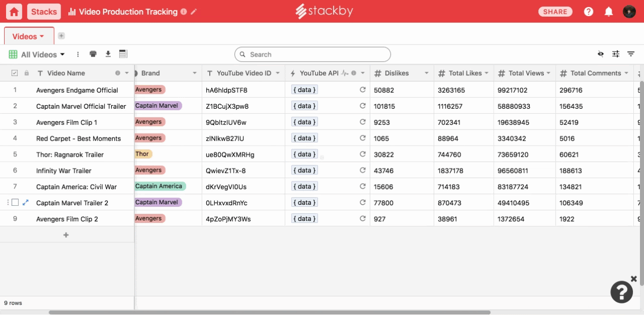Open the YouTube Video ID column dropdown

point(278,73)
